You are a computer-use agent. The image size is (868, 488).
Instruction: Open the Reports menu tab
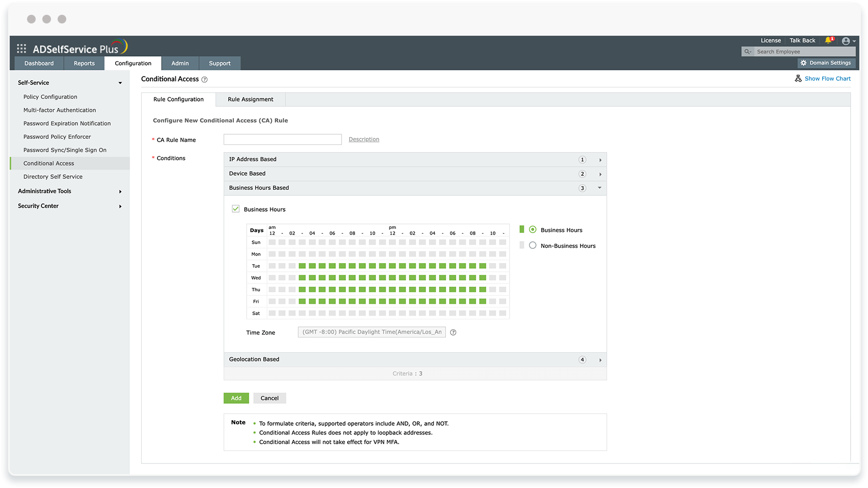pyautogui.click(x=84, y=63)
